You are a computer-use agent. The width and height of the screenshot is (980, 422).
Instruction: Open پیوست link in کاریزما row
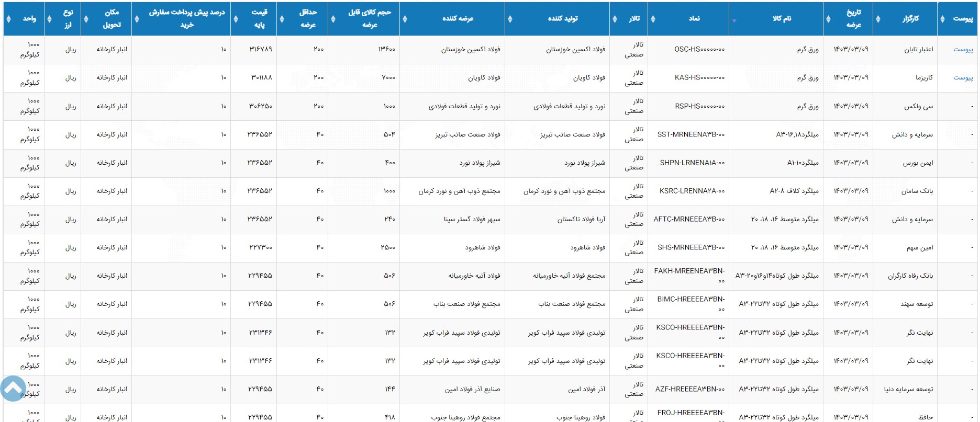963,77
